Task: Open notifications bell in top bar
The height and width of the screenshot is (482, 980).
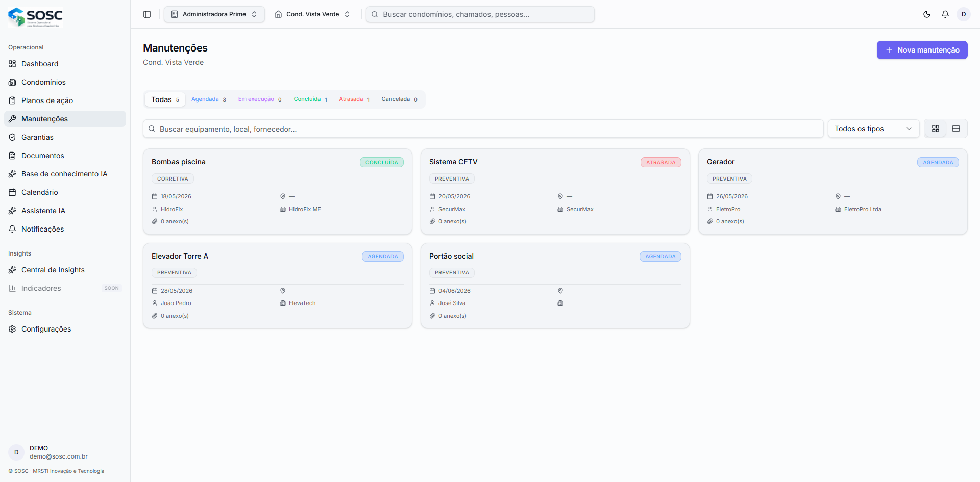Action: coord(945,14)
